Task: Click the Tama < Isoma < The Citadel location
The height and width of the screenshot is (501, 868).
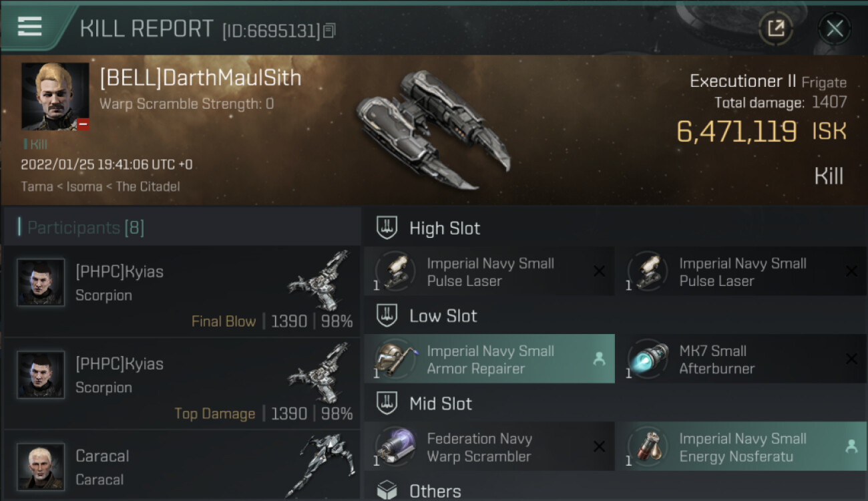Action: click(x=100, y=186)
